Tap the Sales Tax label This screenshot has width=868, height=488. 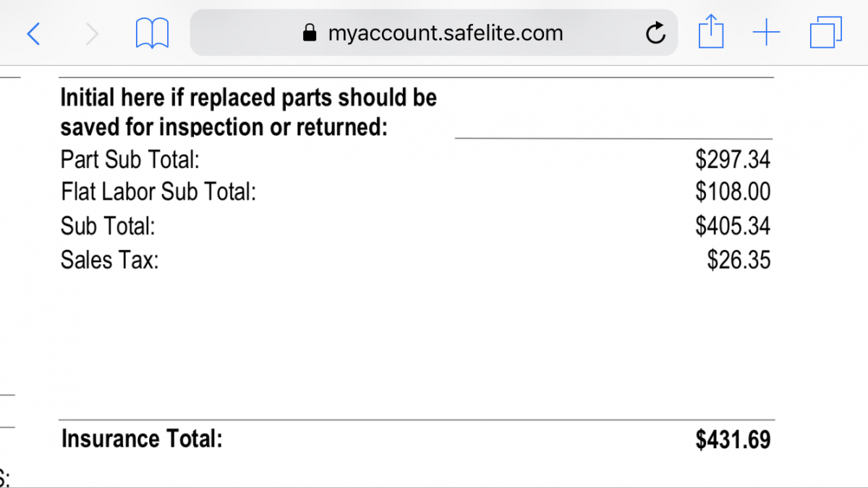109,260
